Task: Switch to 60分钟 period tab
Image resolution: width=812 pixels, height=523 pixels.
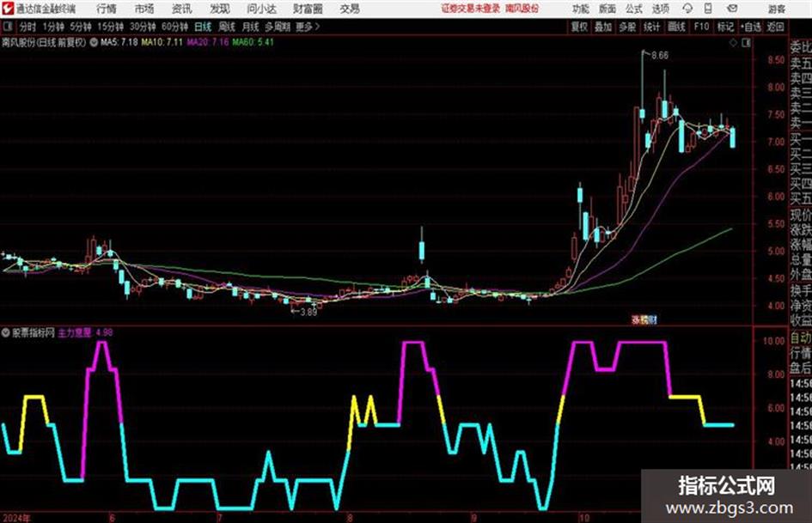Action: [x=174, y=27]
